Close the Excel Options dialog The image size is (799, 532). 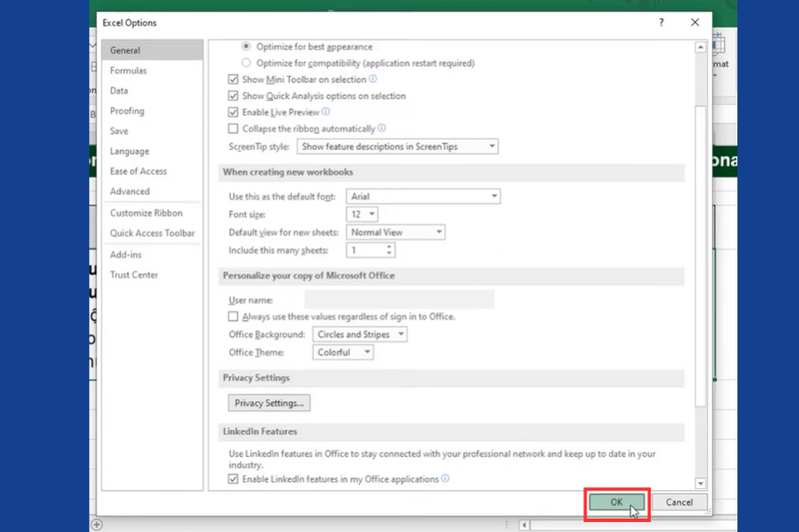695,22
